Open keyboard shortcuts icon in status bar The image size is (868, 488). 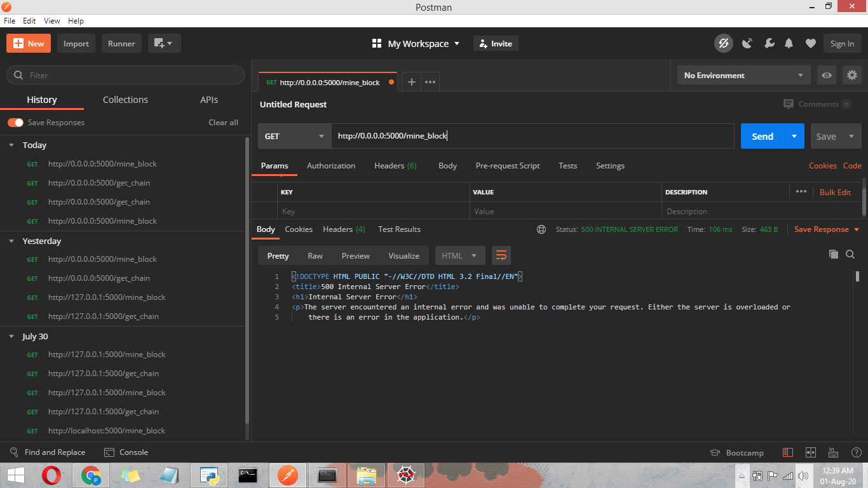coord(833,452)
